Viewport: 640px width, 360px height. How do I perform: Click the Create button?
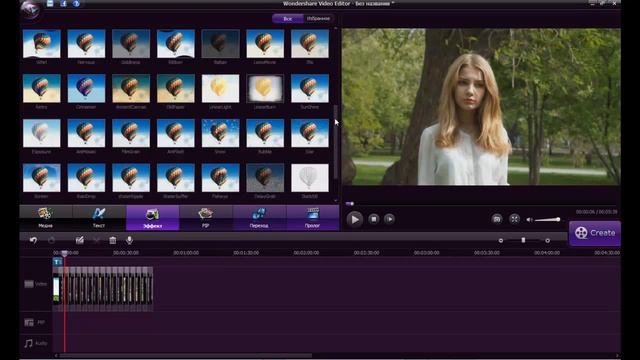point(595,233)
